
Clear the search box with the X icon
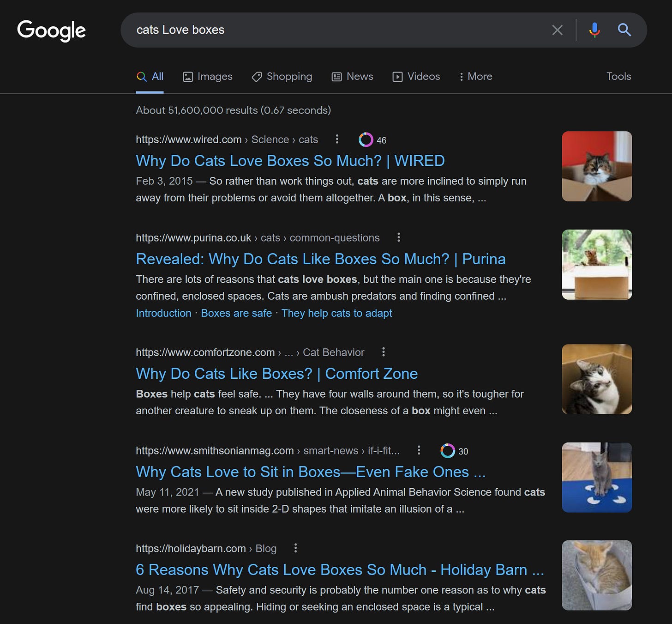pos(557,30)
